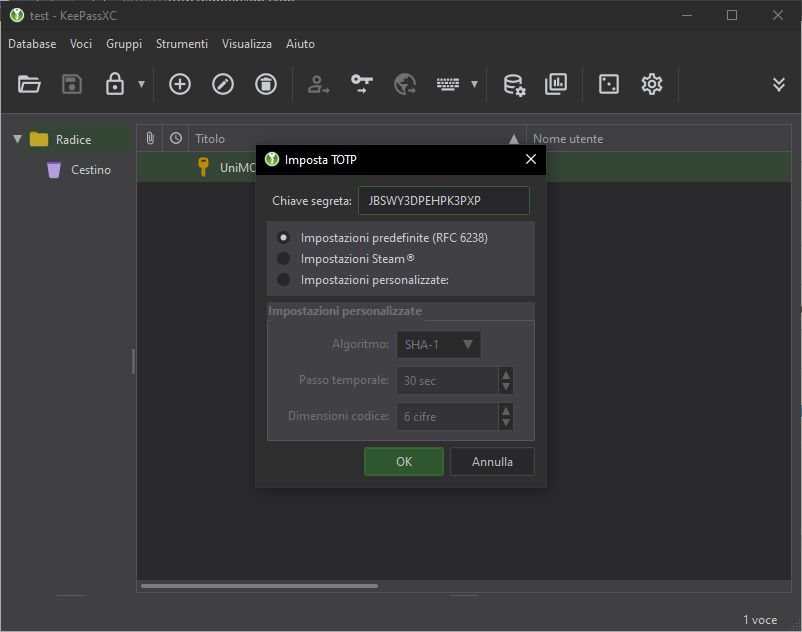Open the Strumenti menu
Viewport: 802px width, 632px height.
[182, 44]
